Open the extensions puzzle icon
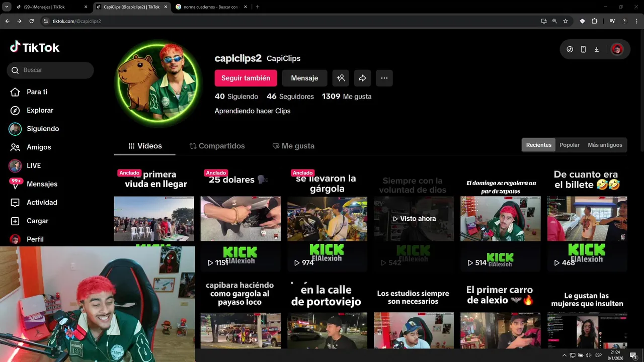The width and height of the screenshot is (644, 362). tap(595, 21)
